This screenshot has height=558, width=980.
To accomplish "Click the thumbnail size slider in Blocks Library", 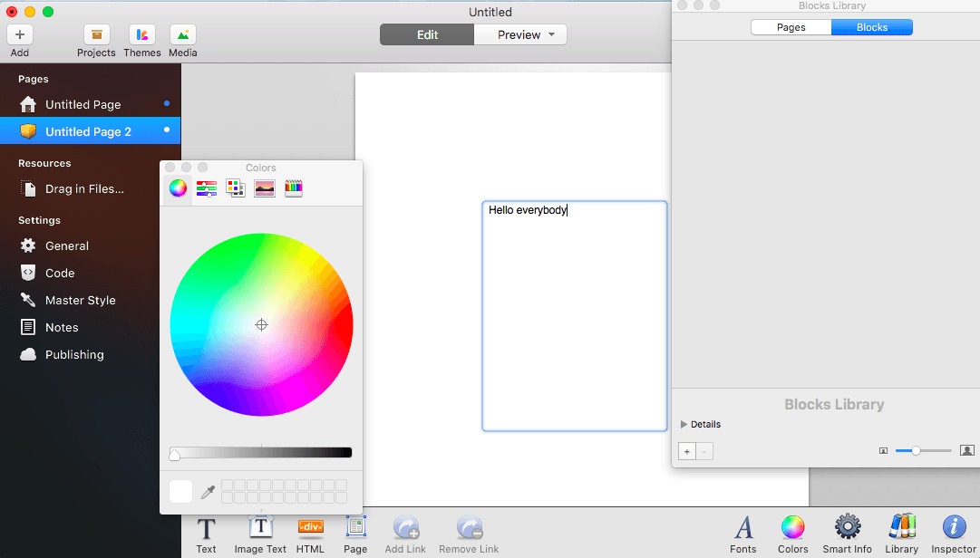I will 923,450.
